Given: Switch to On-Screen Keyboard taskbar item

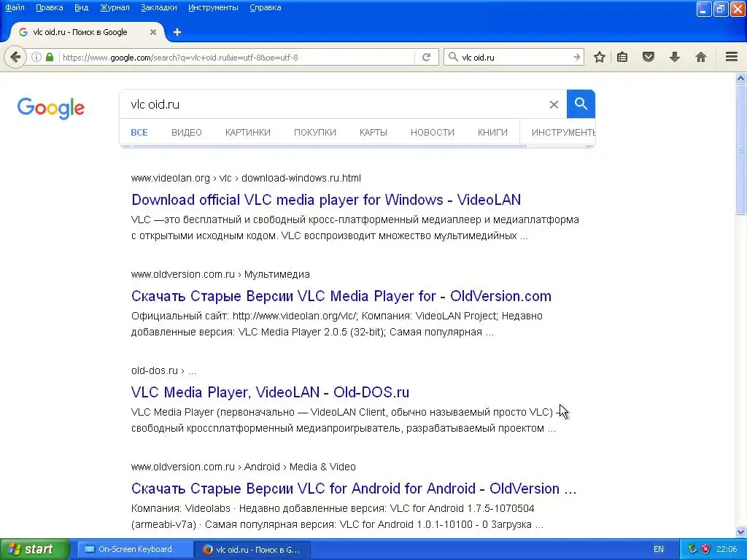Looking at the screenshot, I should click(134, 549).
